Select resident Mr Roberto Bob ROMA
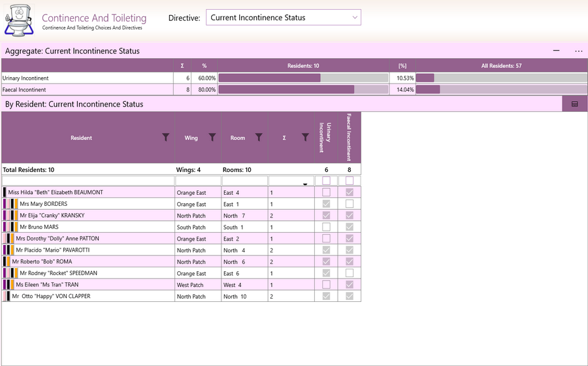Image resolution: width=588 pixels, height=366 pixels. click(42, 261)
